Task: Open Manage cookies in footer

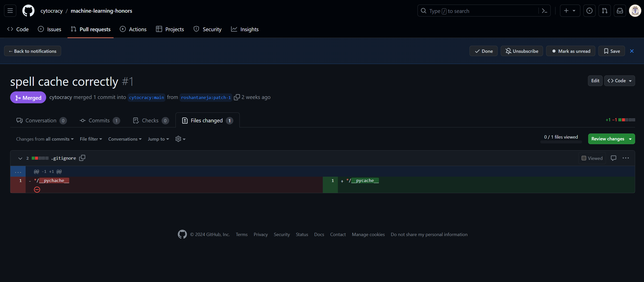Action: [x=368, y=235]
